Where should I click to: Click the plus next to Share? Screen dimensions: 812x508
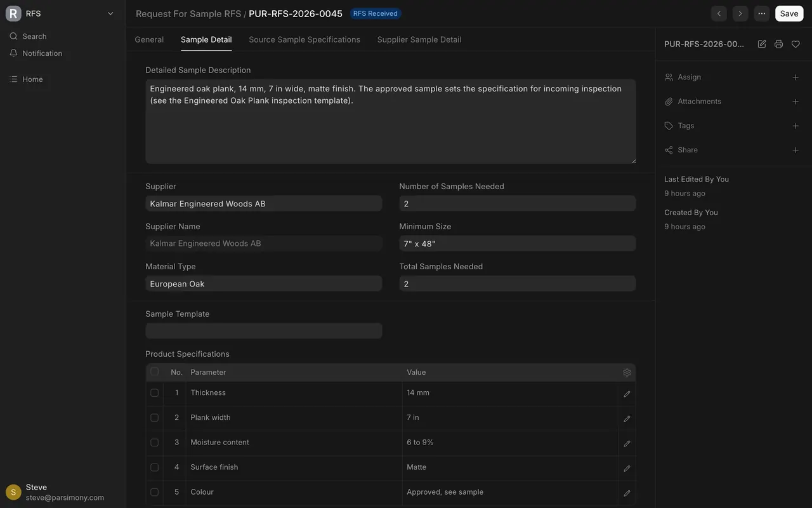tap(796, 150)
